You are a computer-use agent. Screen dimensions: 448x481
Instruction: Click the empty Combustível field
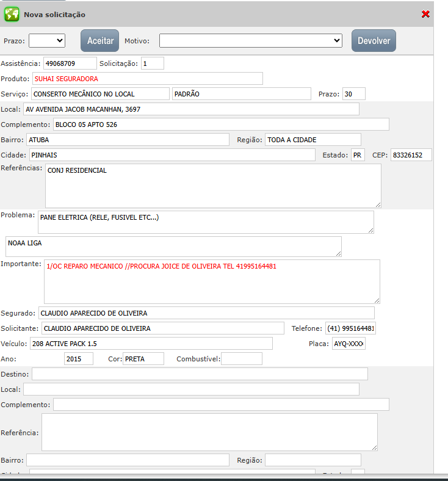[x=242, y=359]
